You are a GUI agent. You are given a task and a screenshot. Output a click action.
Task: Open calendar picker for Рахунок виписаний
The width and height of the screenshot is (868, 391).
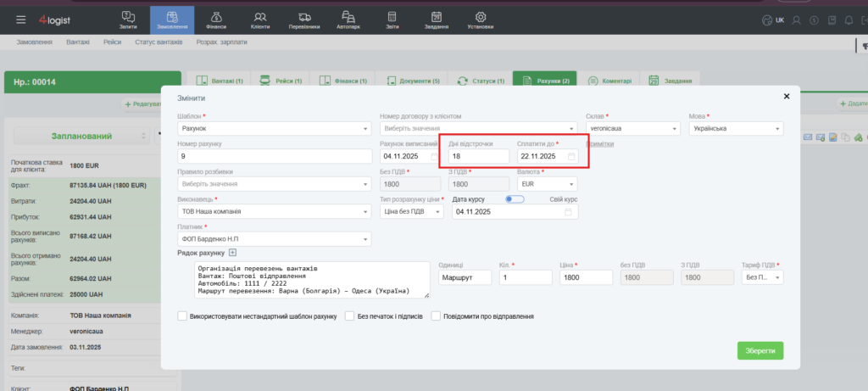point(435,157)
